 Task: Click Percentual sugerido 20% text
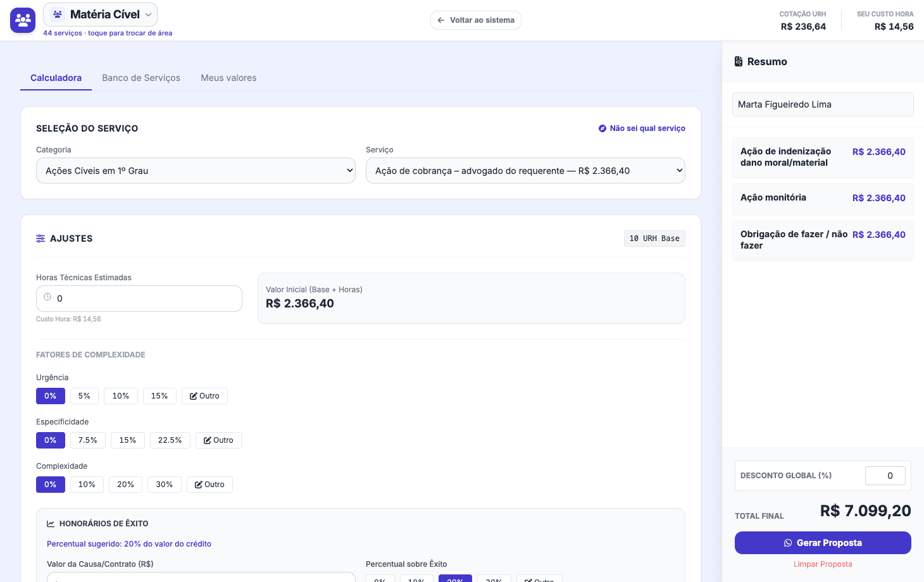point(129,544)
